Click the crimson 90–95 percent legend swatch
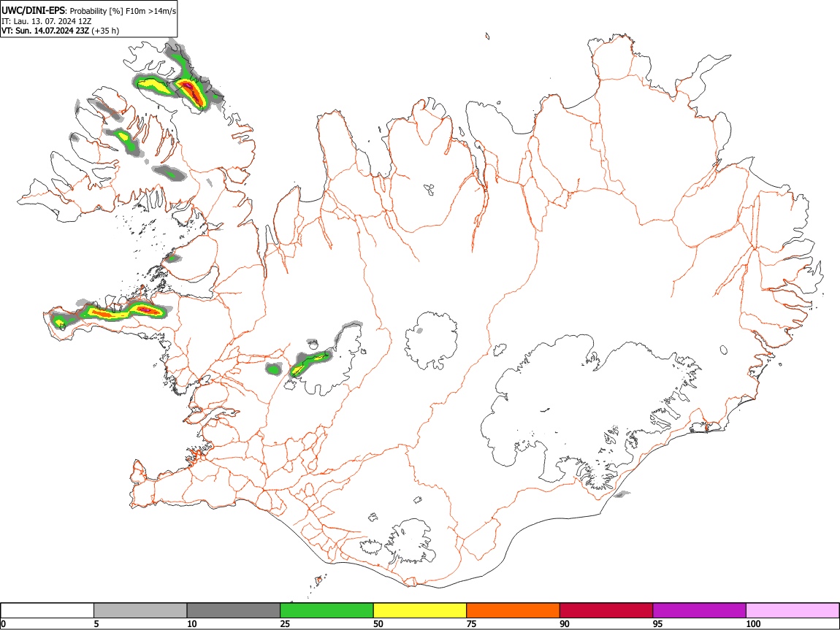The height and width of the screenshot is (630, 840). click(x=606, y=610)
